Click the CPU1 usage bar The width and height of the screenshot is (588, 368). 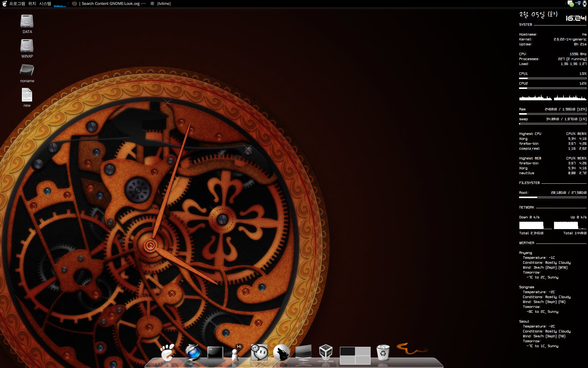[552, 79]
